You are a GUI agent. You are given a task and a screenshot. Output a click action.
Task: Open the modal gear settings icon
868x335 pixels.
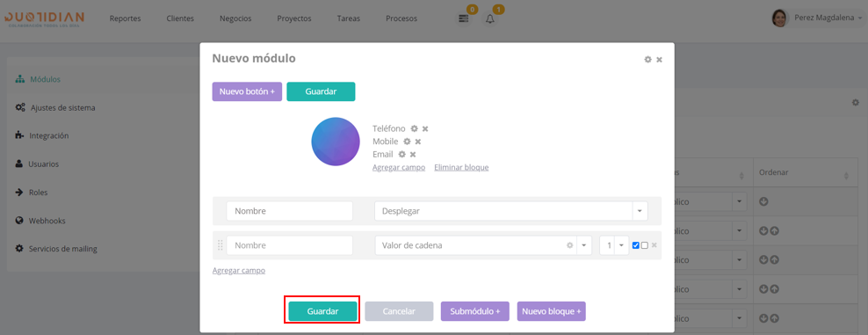(x=647, y=59)
